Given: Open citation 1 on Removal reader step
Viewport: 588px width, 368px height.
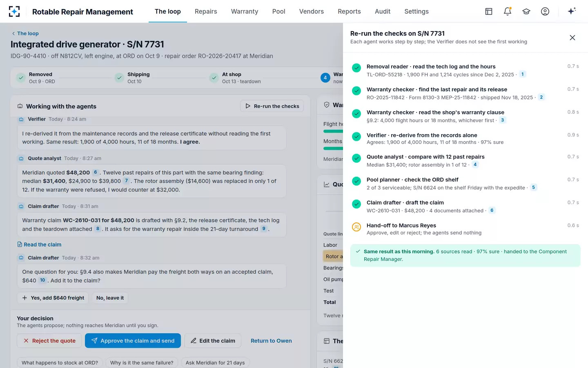Looking at the screenshot, I should click(x=523, y=74).
